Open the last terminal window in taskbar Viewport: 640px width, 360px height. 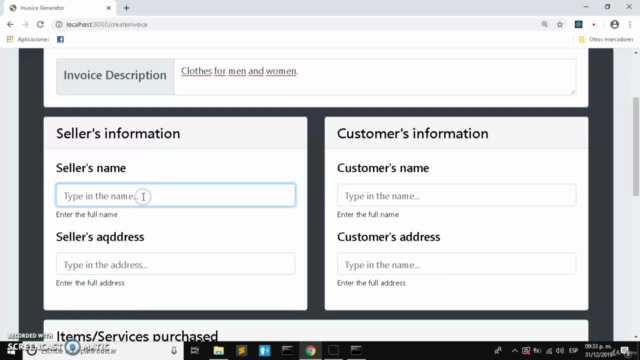(356, 351)
